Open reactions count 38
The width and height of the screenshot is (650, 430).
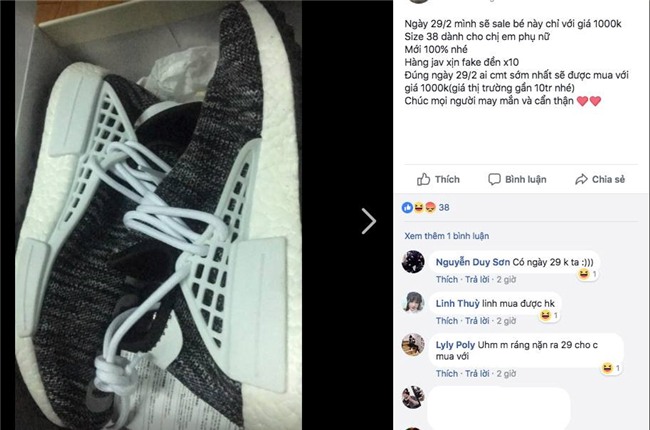point(444,207)
